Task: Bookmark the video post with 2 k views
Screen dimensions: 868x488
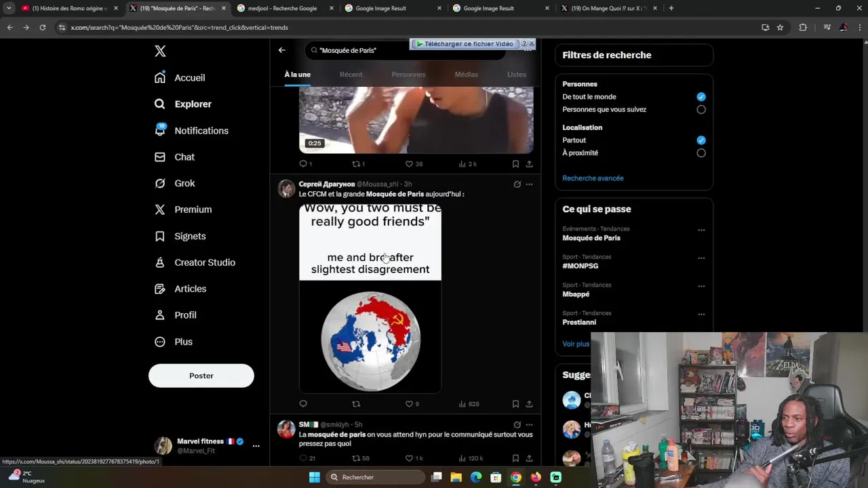Action: coord(515,164)
